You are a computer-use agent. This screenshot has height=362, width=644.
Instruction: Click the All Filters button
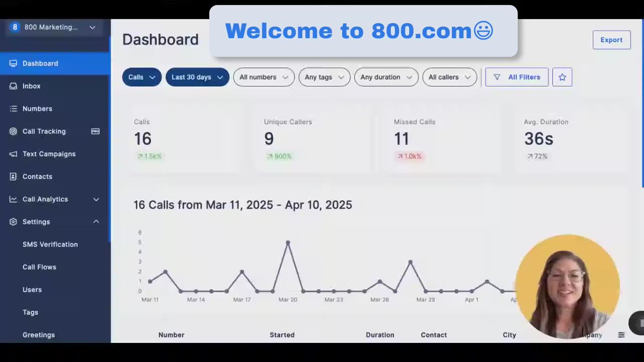click(x=517, y=77)
